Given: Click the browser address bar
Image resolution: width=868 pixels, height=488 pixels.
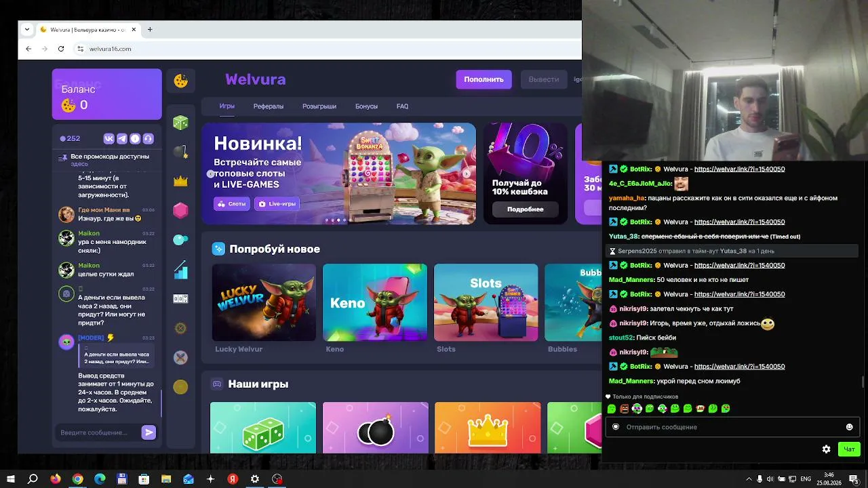Looking at the screenshot, I should pyautogui.click(x=325, y=49).
